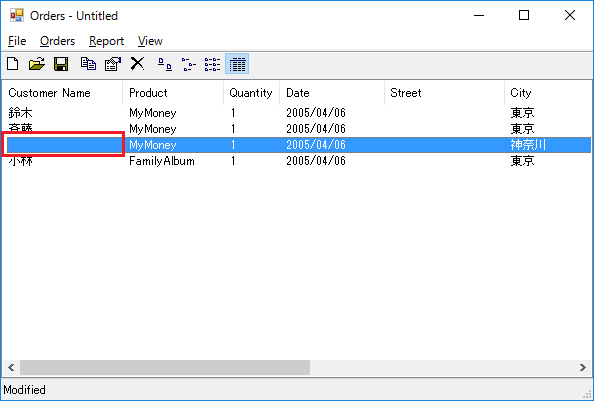594x401 pixels.
Task: Click the New document toolbar icon
Action: pyautogui.click(x=13, y=64)
